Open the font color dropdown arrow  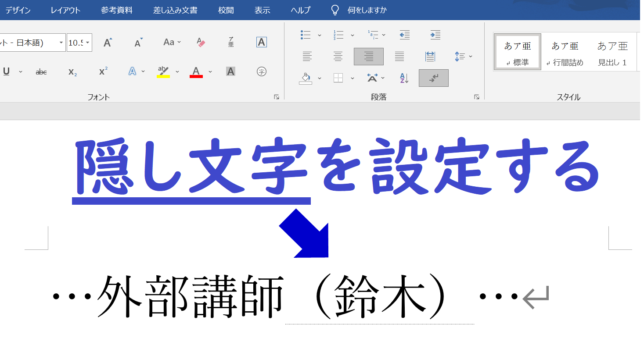coord(210,71)
